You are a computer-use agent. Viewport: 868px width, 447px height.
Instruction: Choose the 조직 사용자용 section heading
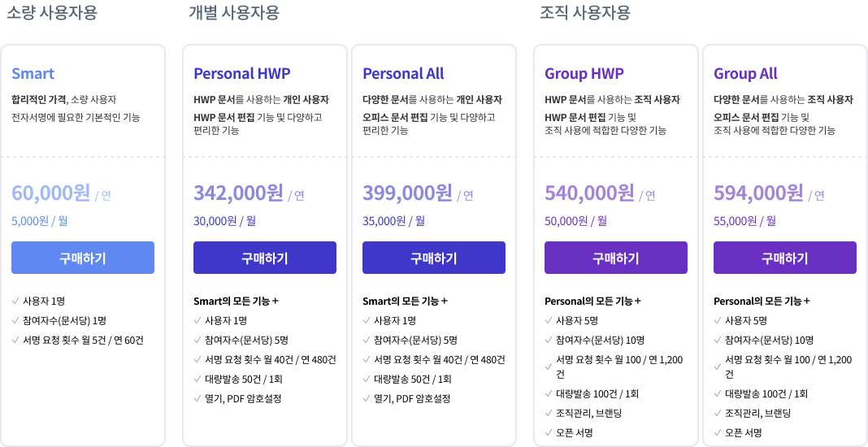(584, 13)
